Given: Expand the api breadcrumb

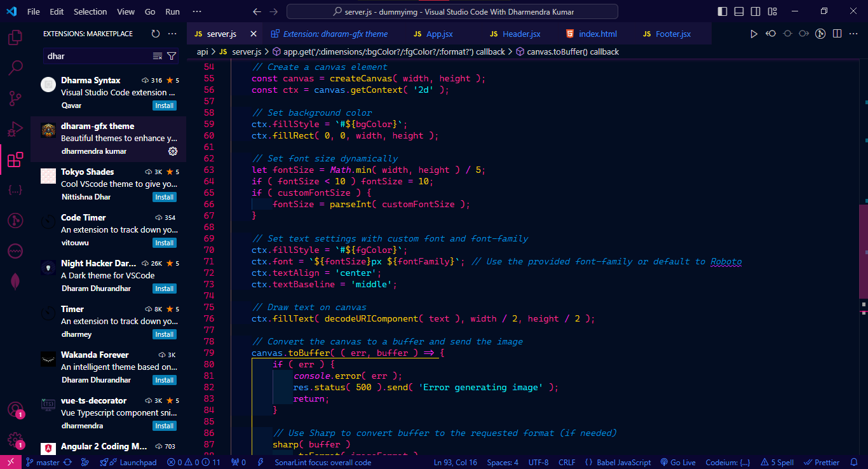Looking at the screenshot, I should [203, 51].
